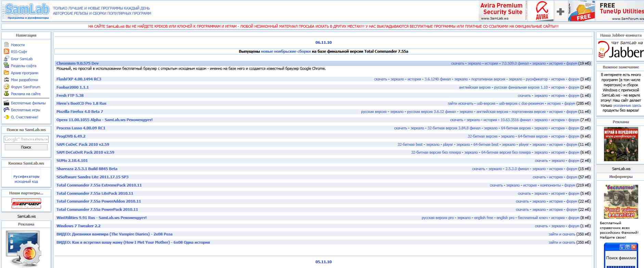Click english free in WinUtilities row
Screen dimensions: 644x268
tap(484, 218)
